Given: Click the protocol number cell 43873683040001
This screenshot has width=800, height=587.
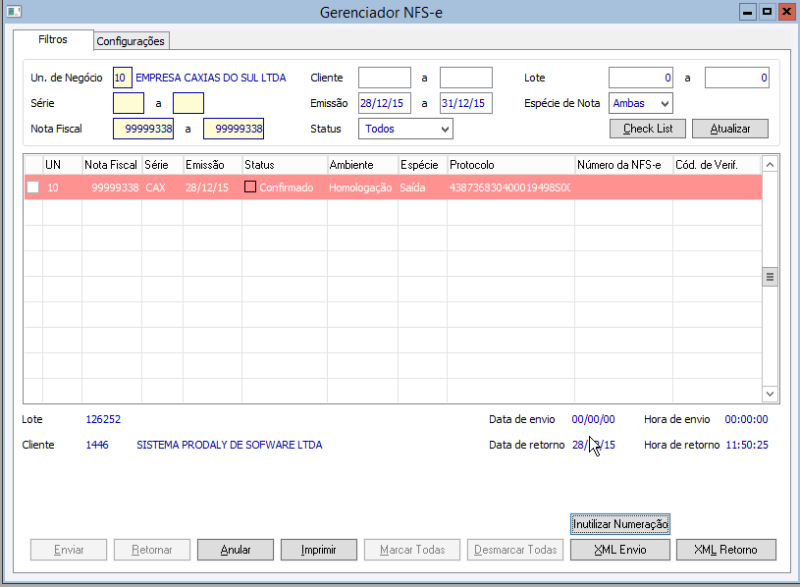Looking at the screenshot, I should coord(510,187).
